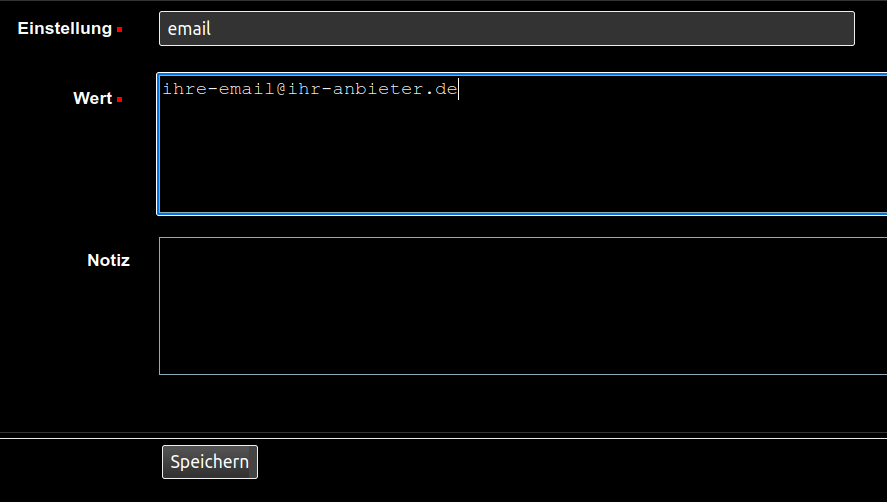Click the red required marker beside Wert
The width and height of the screenshot is (887, 502).
point(120,100)
